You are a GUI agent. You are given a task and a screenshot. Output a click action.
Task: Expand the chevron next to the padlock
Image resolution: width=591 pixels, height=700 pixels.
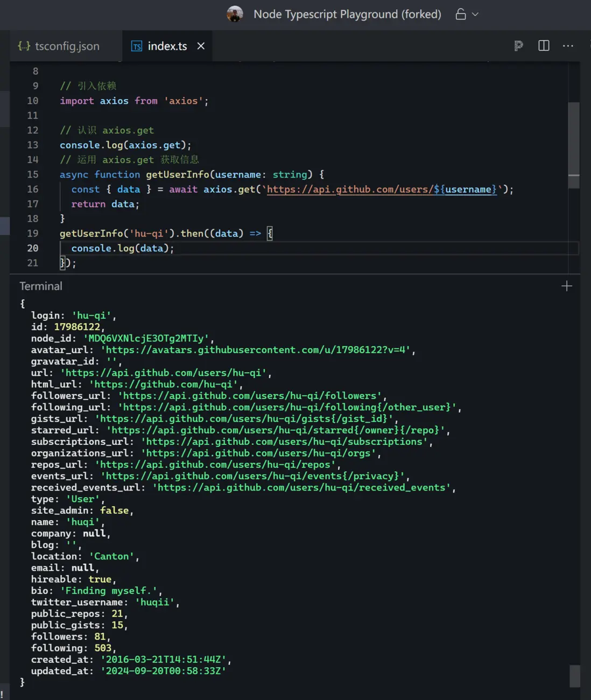[475, 15]
